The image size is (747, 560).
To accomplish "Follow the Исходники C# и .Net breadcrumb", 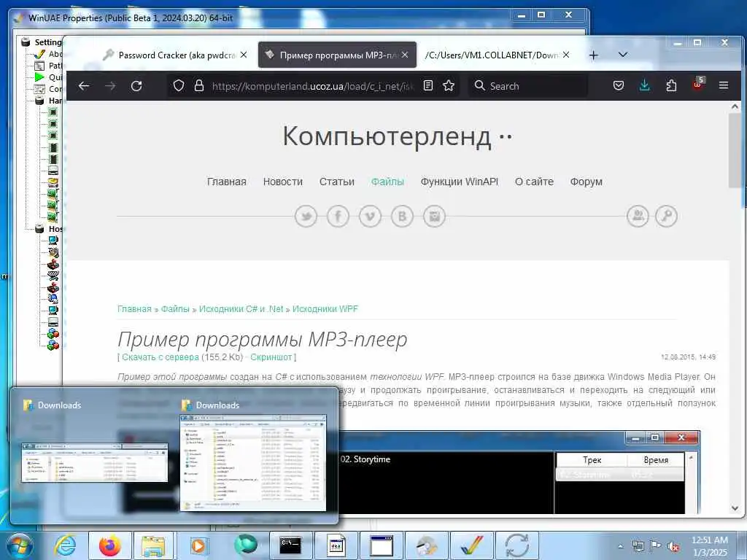I will 241,308.
